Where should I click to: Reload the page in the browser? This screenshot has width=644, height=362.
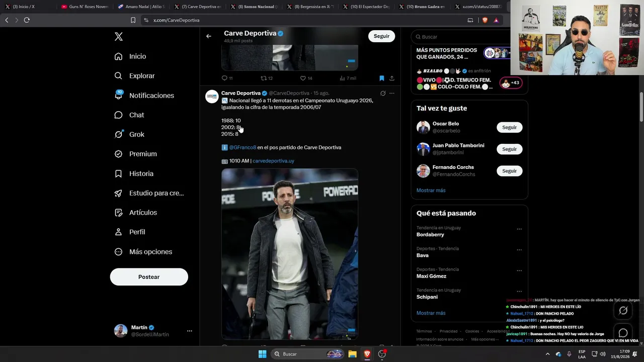pos(27,20)
